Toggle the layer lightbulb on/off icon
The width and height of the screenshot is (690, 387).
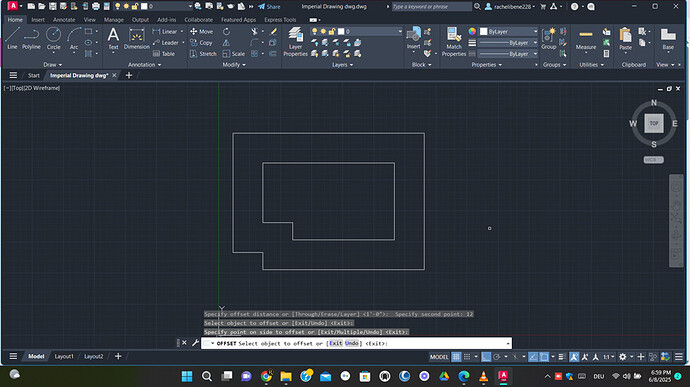(x=314, y=32)
